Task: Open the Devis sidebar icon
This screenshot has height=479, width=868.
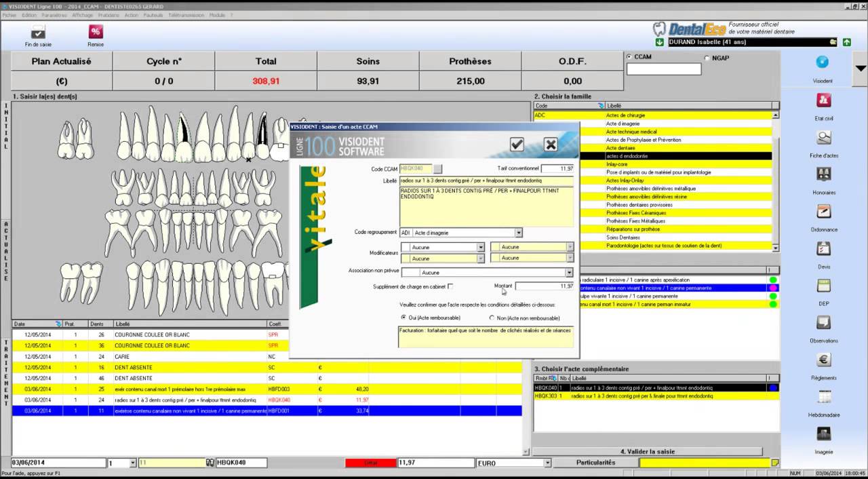Action: pyautogui.click(x=824, y=249)
